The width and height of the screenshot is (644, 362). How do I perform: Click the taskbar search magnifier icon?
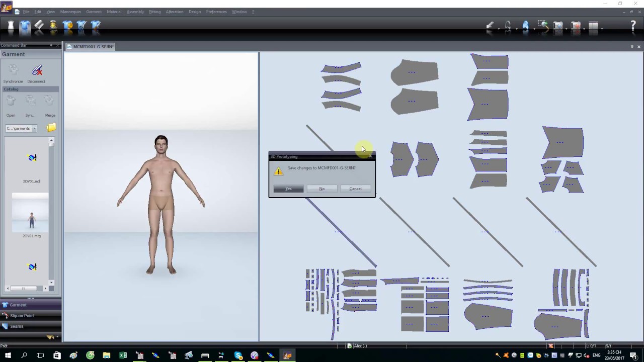click(x=24, y=355)
